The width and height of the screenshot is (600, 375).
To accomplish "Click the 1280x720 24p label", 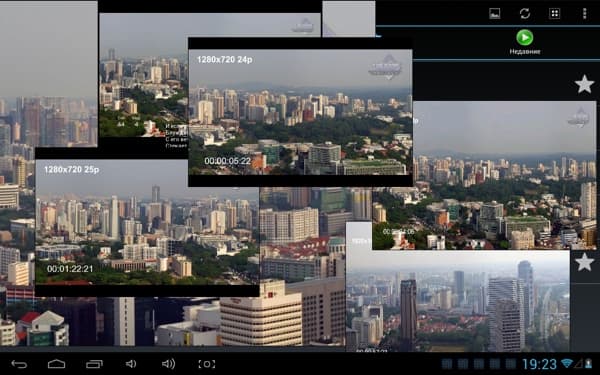I will pos(225,60).
